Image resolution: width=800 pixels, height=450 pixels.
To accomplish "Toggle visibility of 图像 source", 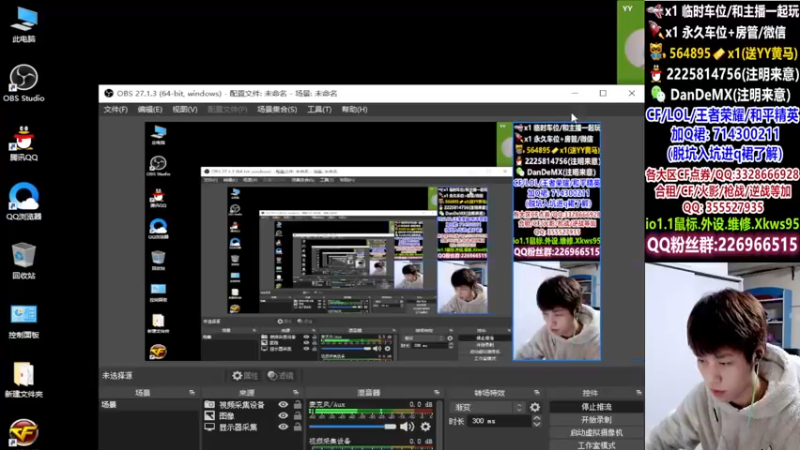I will pyautogui.click(x=283, y=416).
